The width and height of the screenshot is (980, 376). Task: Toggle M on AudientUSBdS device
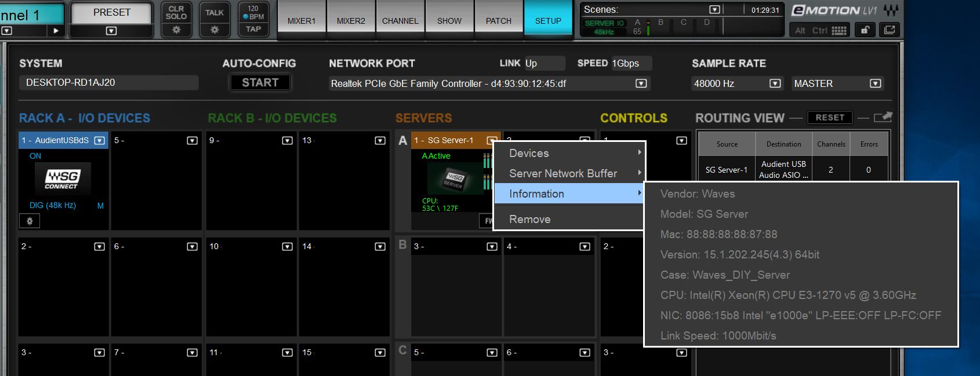point(100,206)
